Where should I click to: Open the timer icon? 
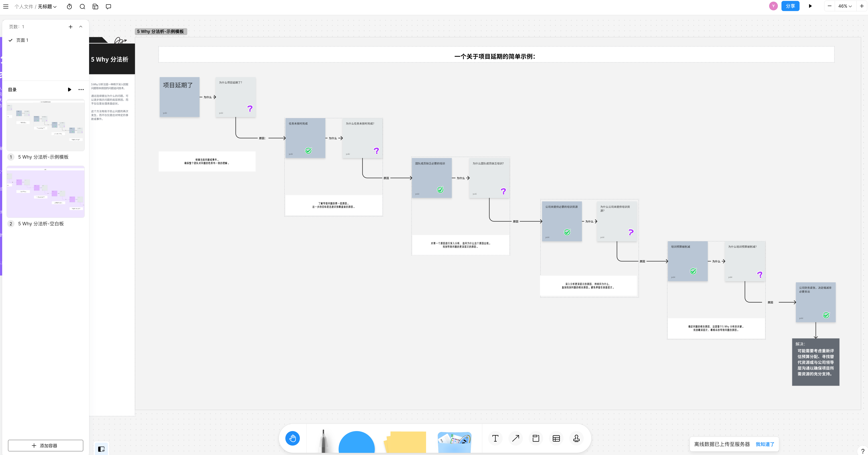click(69, 6)
